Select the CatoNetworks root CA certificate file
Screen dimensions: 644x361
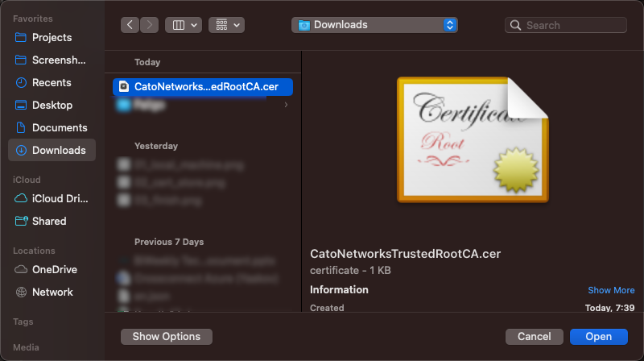203,86
